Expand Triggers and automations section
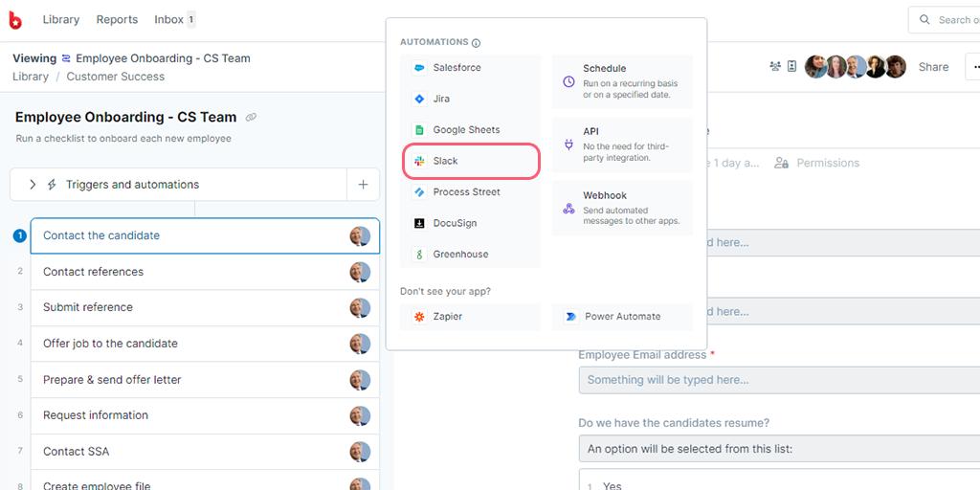Screen dimensions: 980x490 [33, 185]
